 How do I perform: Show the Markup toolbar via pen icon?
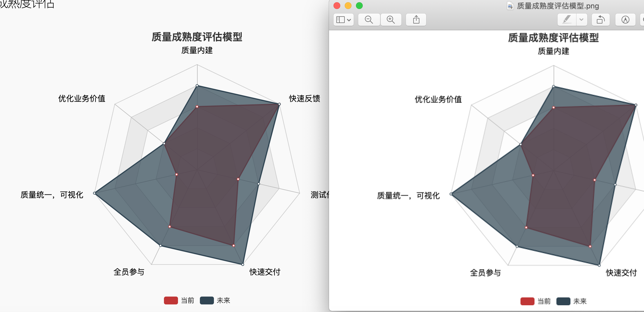coord(625,20)
